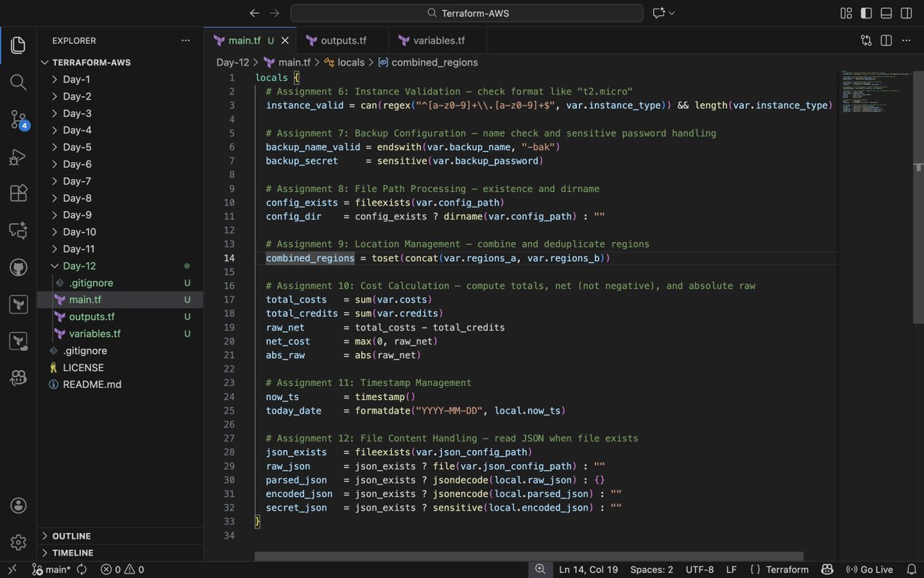Click the editor horizontal scrollbar
This screenshot has height=578, width=924.
click(529, 556)
